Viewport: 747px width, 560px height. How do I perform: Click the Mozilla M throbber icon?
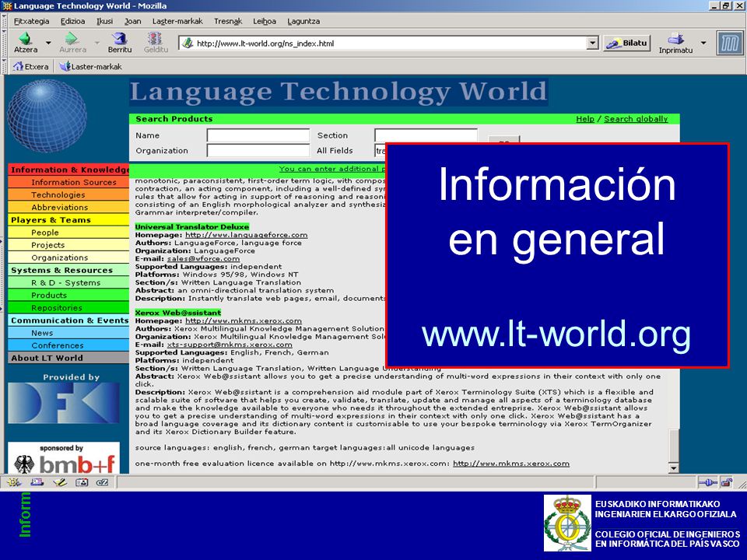click(729, 44)
